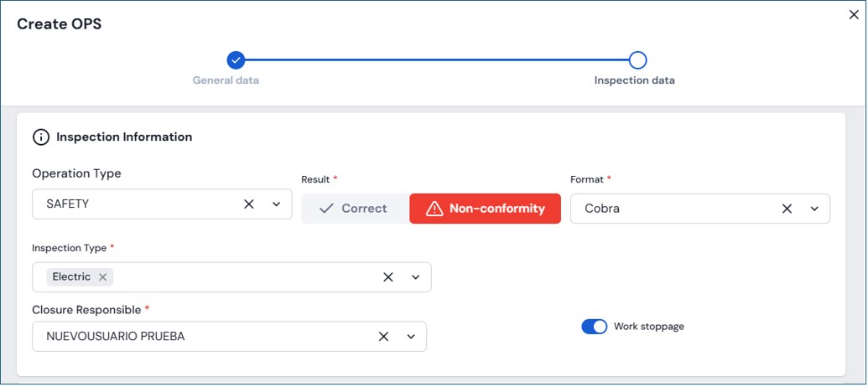Disable the Work stoppage toggle
The image size is (868, 387).
(594, 327)
